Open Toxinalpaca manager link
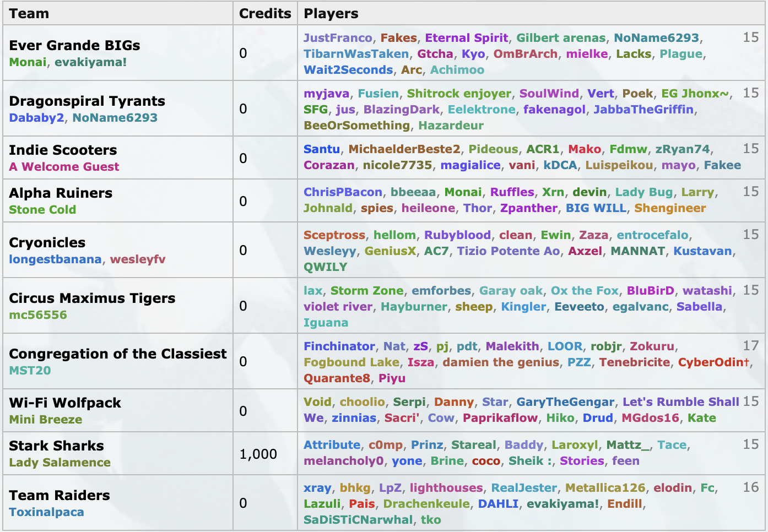The image size is (768, 532). 46,512
